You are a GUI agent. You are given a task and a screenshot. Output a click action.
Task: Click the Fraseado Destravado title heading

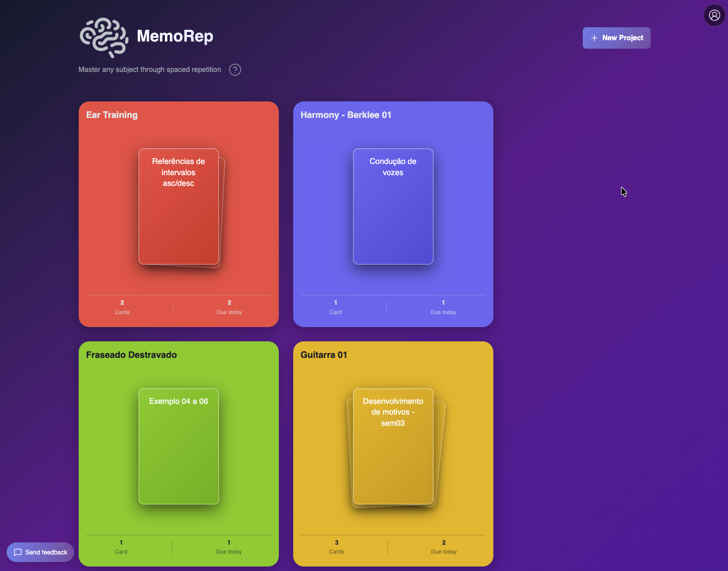pos(131,355)
